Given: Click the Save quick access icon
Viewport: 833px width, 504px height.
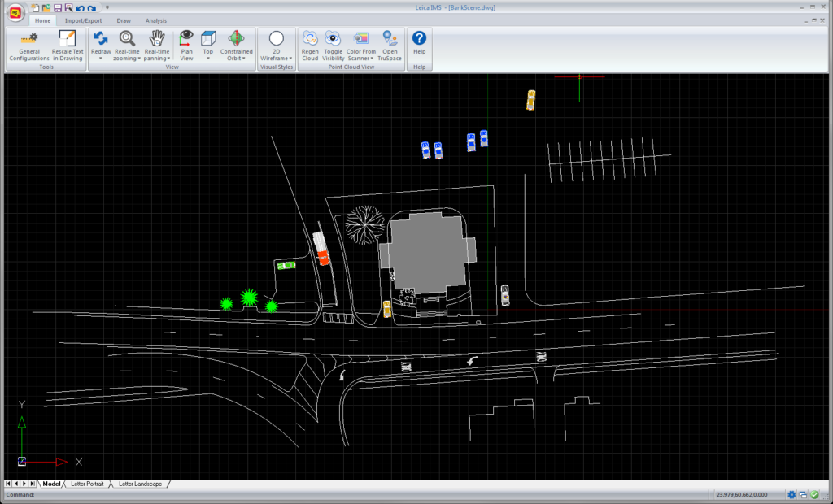Looking at the screenshot, I should click(x=58, y=8).
